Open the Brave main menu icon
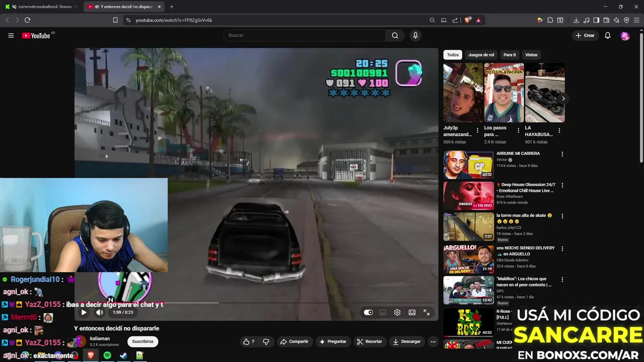Screen dimensions: 644x362 point(636,20)
